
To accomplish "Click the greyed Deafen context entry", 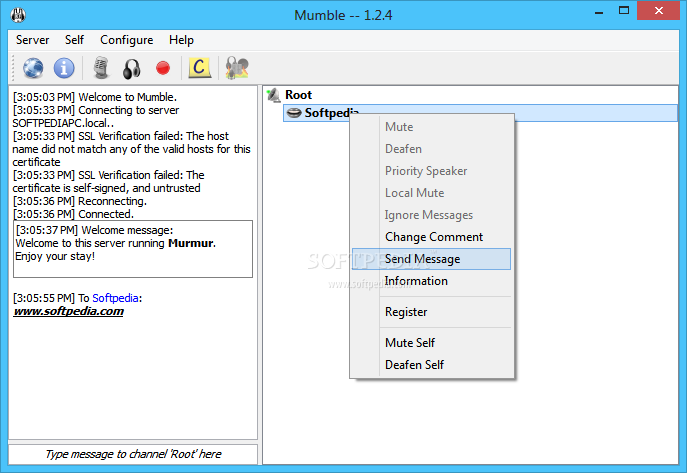I will [x=431, y=149].
